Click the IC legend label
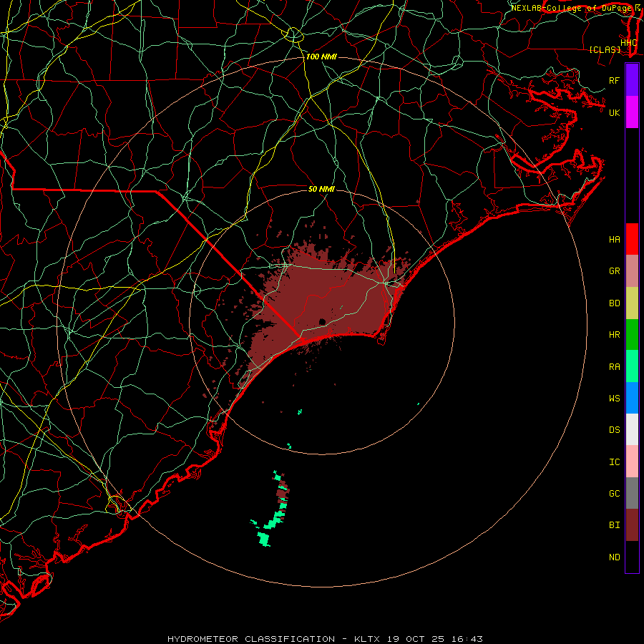 point(614,462)
